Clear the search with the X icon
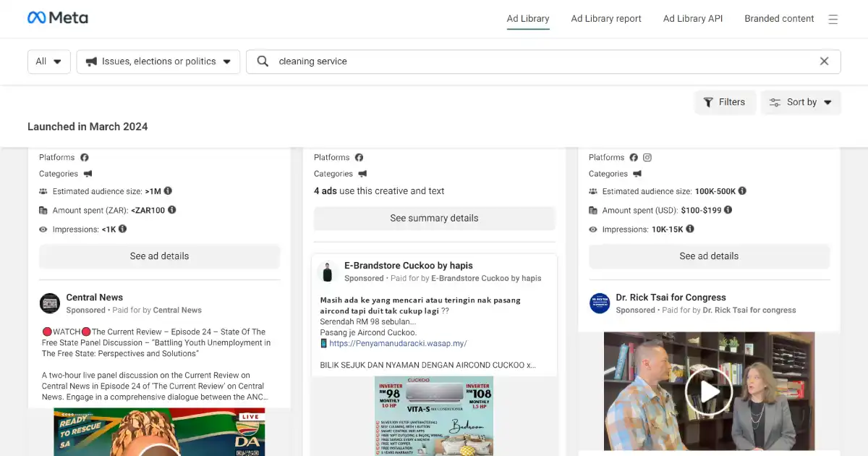868x456 pixels. click(x=824, y=62)
